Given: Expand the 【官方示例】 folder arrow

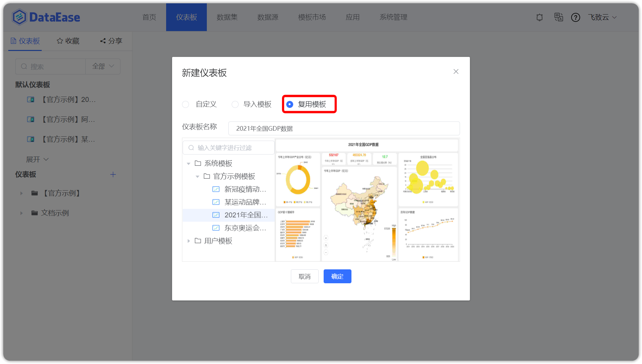Looking at the screenshot, I should [22, 193].
